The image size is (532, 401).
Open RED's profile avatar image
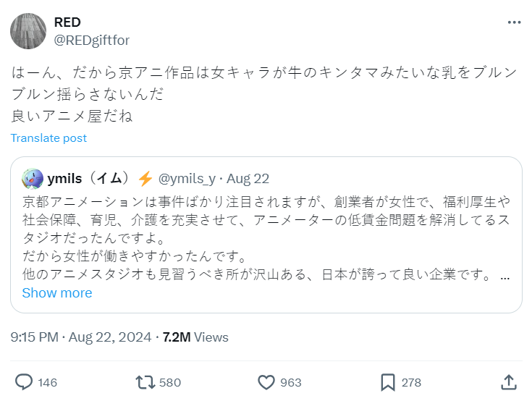click(29, 31)
